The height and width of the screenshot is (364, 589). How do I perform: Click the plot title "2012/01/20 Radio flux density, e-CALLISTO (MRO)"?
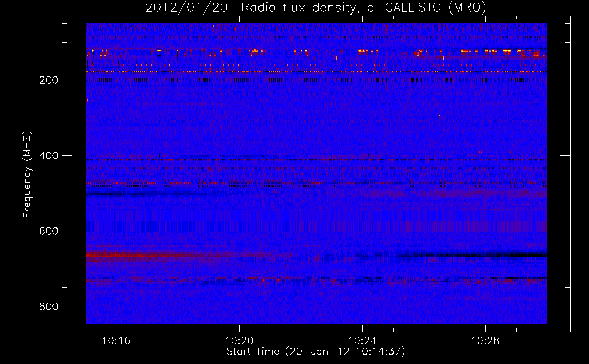point(316,7)
